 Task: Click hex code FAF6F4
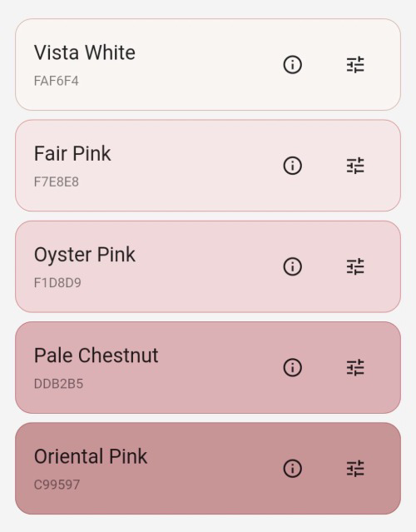point(57,81)
